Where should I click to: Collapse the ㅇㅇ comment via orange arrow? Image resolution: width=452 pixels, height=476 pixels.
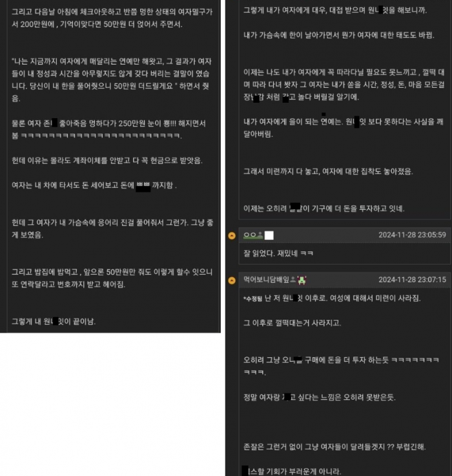[x=232, y=236]
